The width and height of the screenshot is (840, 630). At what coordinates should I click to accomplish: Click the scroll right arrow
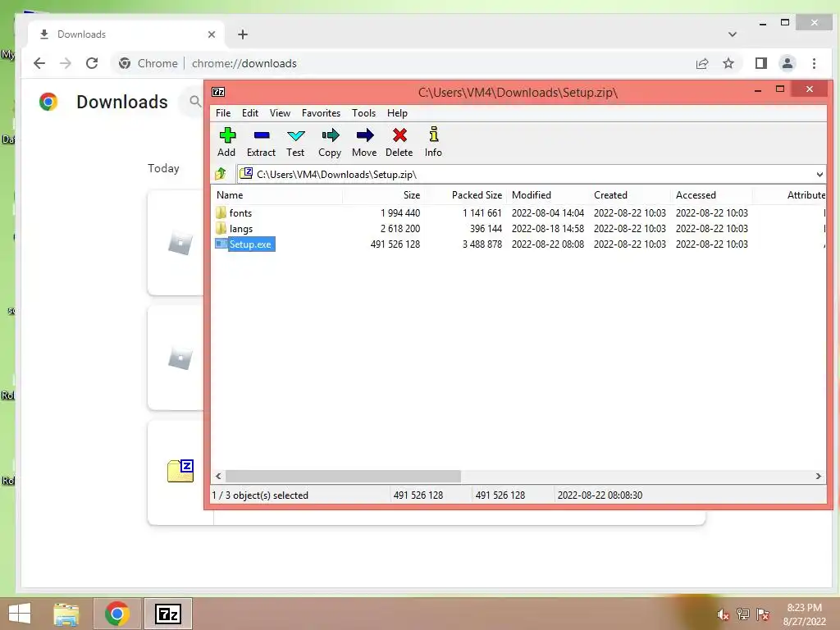pyautogui.click(x=818, y=476)
